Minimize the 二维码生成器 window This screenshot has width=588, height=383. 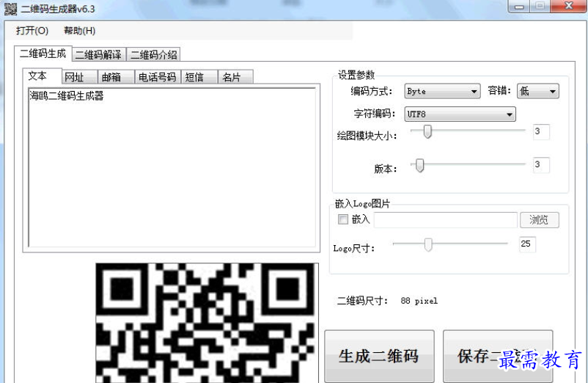[x=519, y=7]
